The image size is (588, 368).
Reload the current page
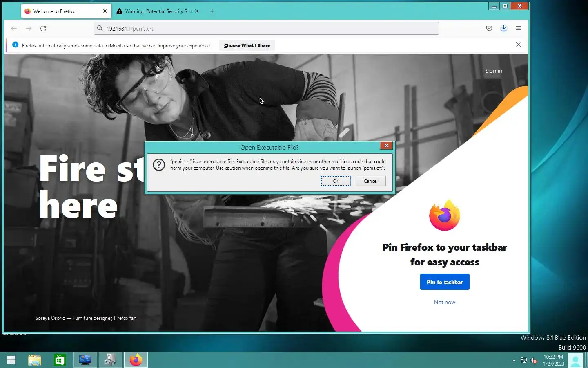(43, 29)
